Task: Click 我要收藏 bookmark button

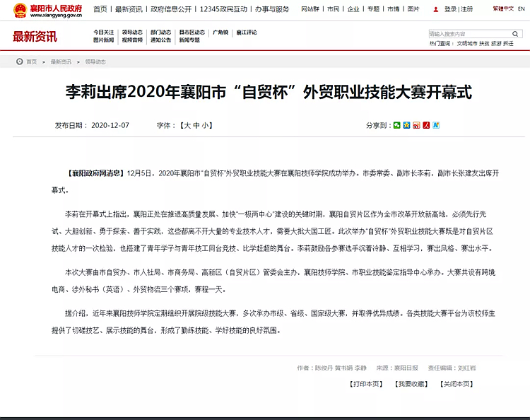Action: click(411, 384)
